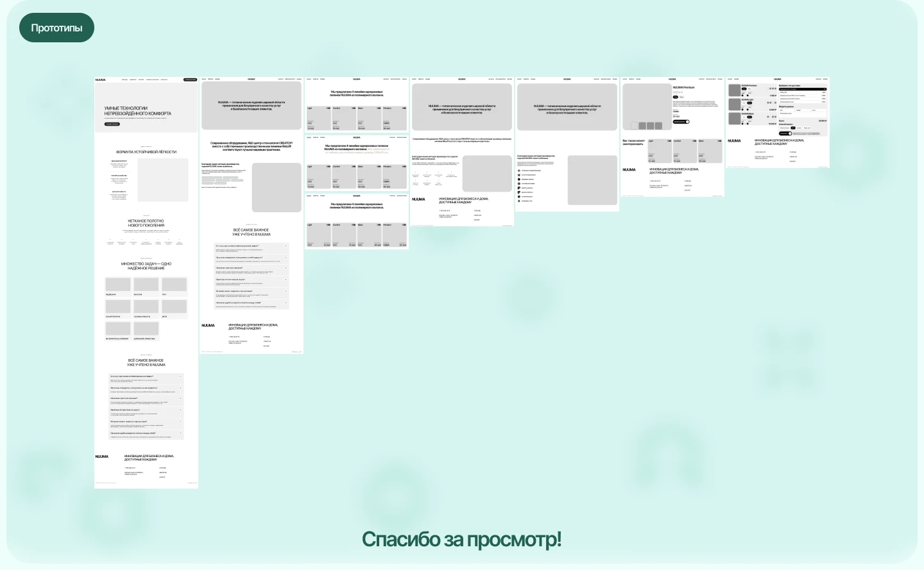Click the remove icon on the NUUMA Premium cart row

(x=776, y=85)
